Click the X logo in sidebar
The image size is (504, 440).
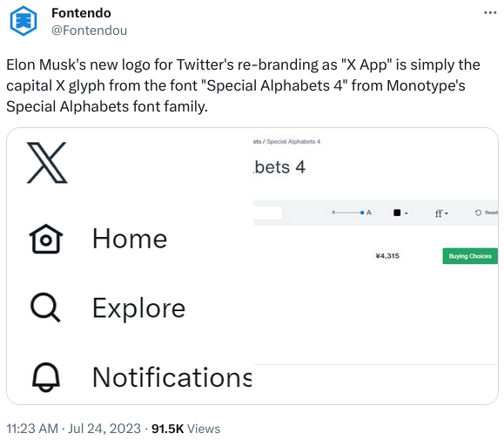pyautogui.click(x=47, y=162)
